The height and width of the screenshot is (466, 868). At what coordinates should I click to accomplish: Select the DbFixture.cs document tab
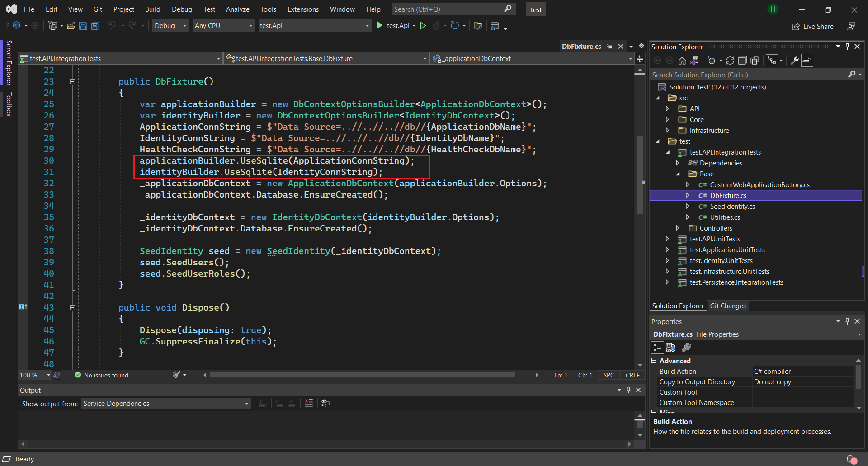click(x=581, y=47)
